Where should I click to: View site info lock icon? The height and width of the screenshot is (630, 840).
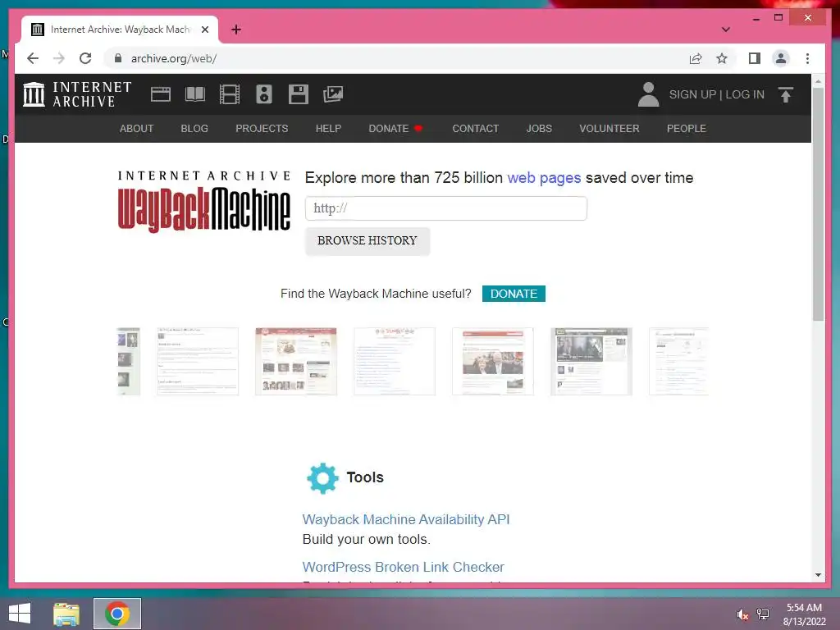point(118,58)
